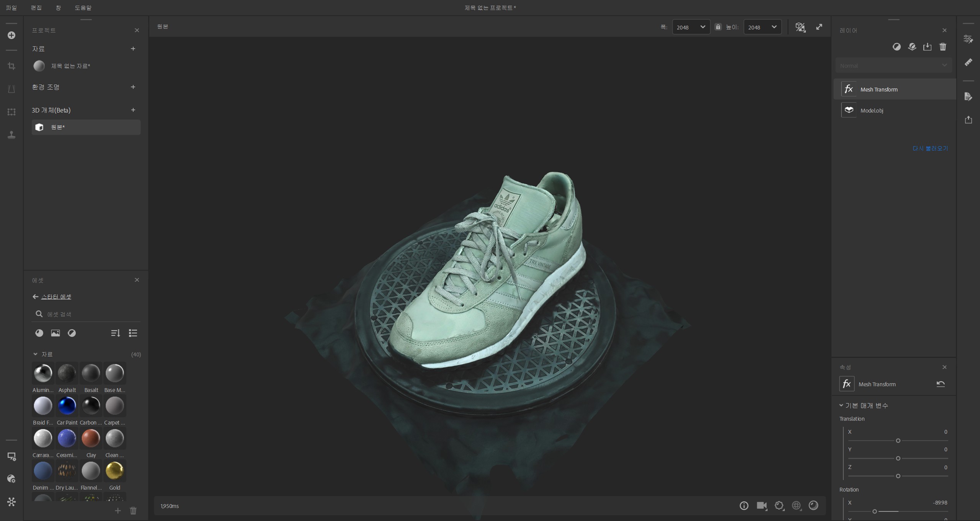Toggle the asset list view mode

133,333
